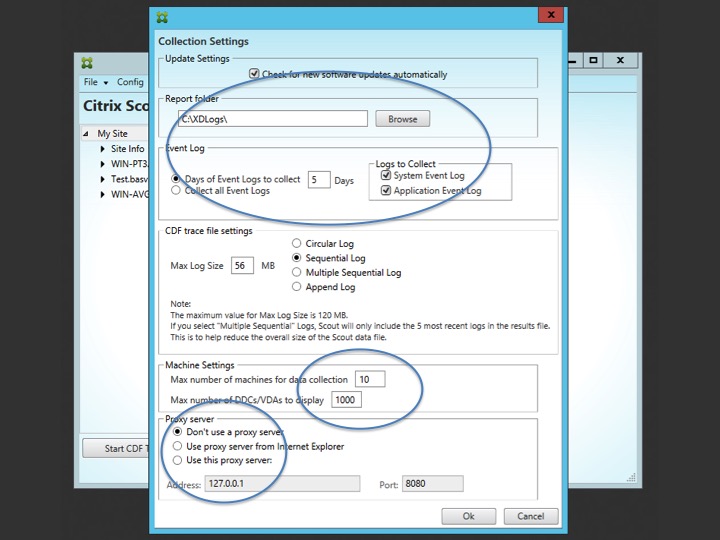This screenshot has width=720, height=540.
Task: Select Sequential Log option
Action: [x=297, y=258]
